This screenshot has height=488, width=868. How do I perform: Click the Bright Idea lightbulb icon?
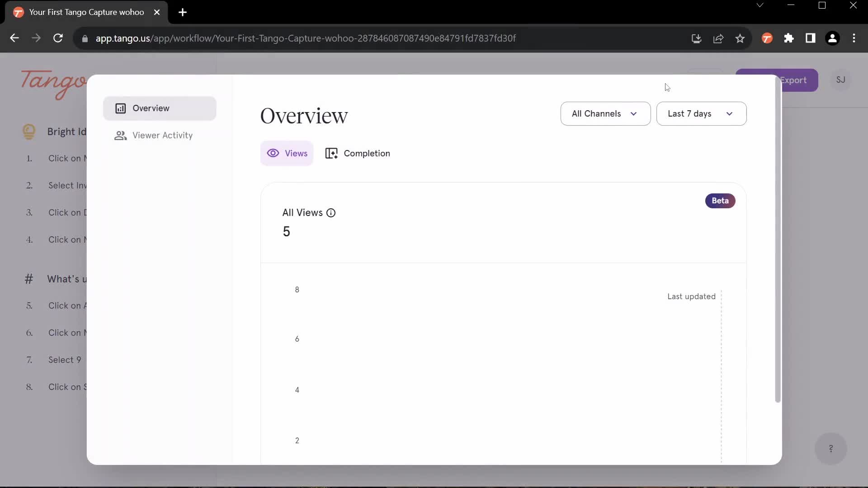(29, 131)
